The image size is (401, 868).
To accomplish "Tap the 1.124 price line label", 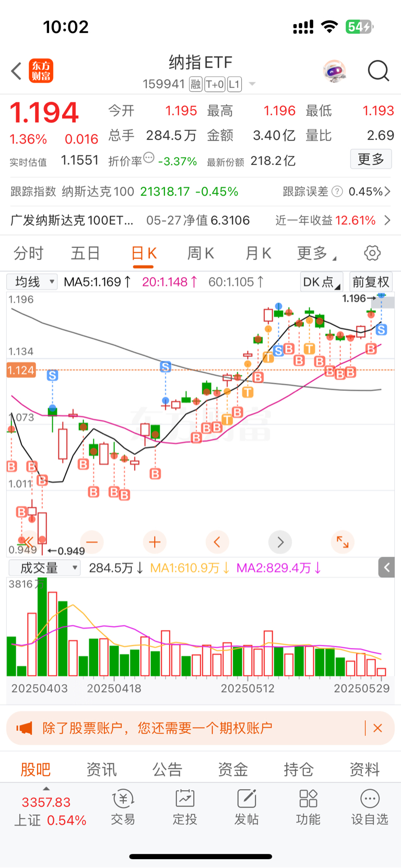I will coord(21,370).
